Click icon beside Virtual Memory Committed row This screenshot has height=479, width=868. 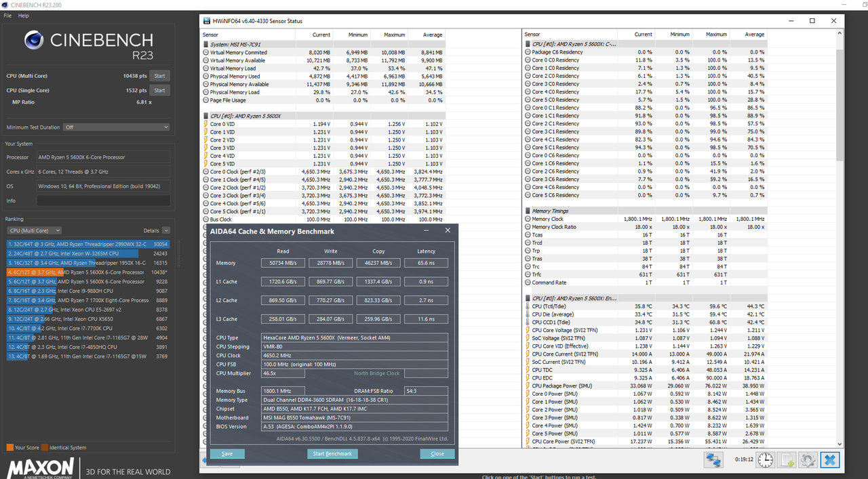[x=205, y=52]
